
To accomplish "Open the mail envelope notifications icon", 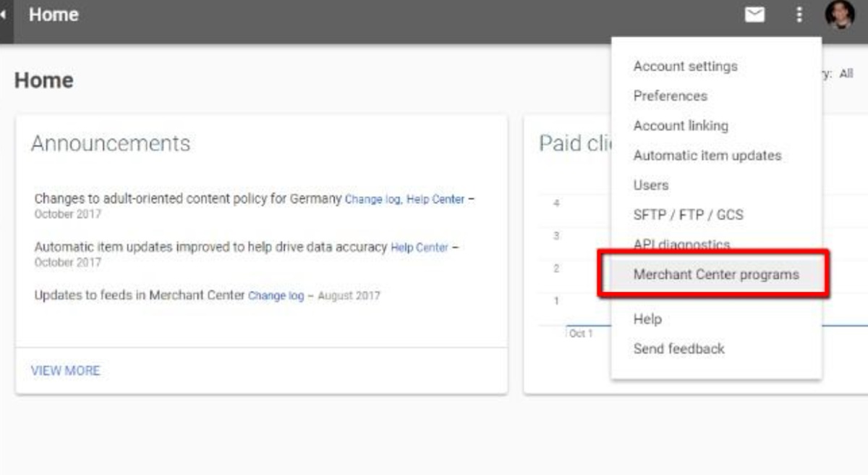I will click(754, 14).
